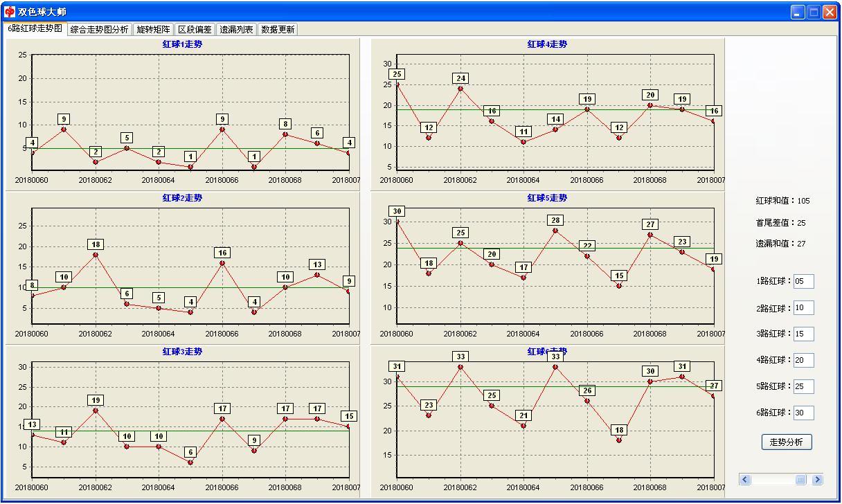Screen dimensions: 842x504
Task: Focus the 4路红球 input field
Action: 804,360
